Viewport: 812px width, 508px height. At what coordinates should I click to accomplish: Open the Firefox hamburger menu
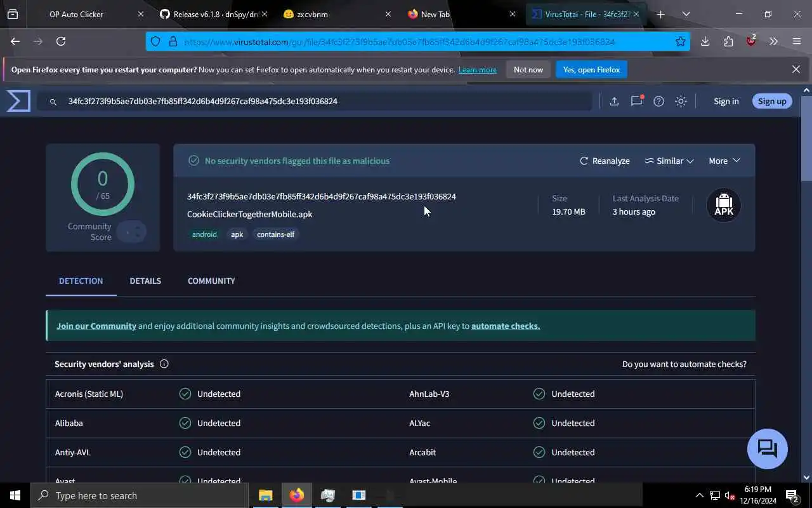point(796,41)
